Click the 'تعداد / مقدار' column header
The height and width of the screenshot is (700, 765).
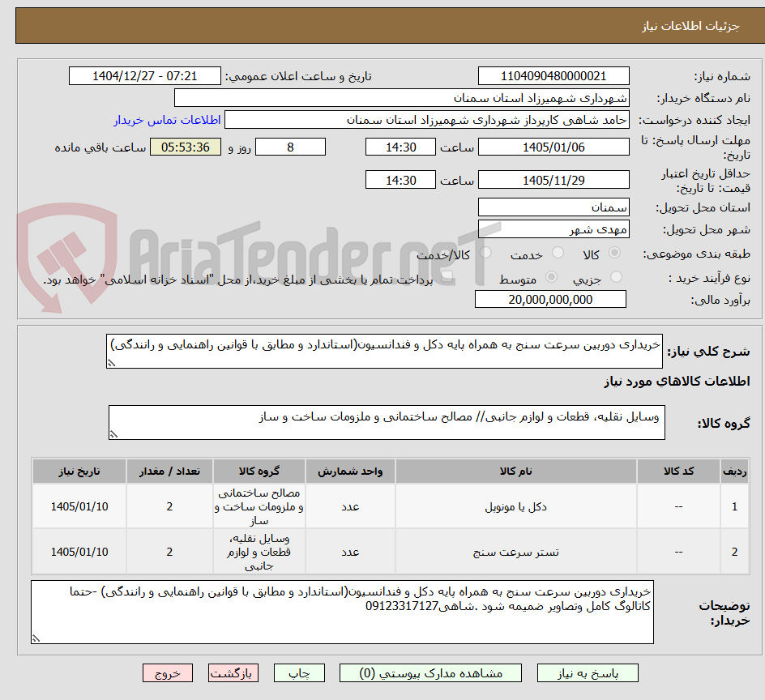169,472
